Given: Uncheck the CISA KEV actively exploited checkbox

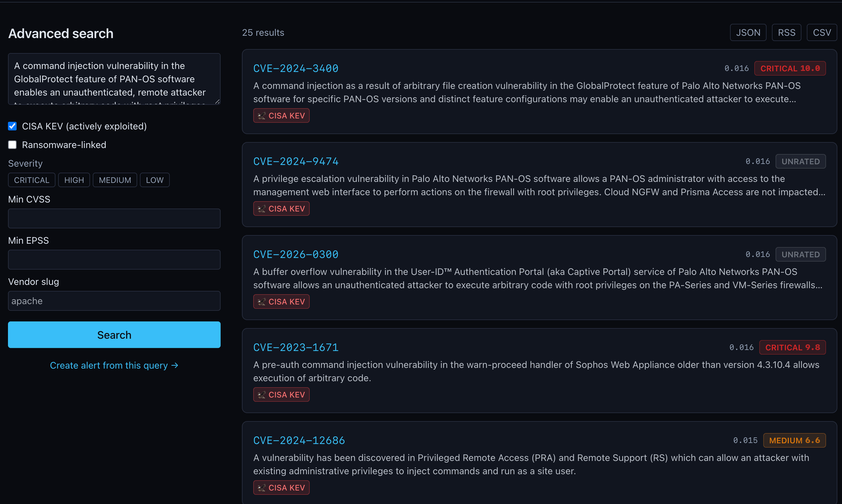Looking at the screenshot, I should 13,126.
